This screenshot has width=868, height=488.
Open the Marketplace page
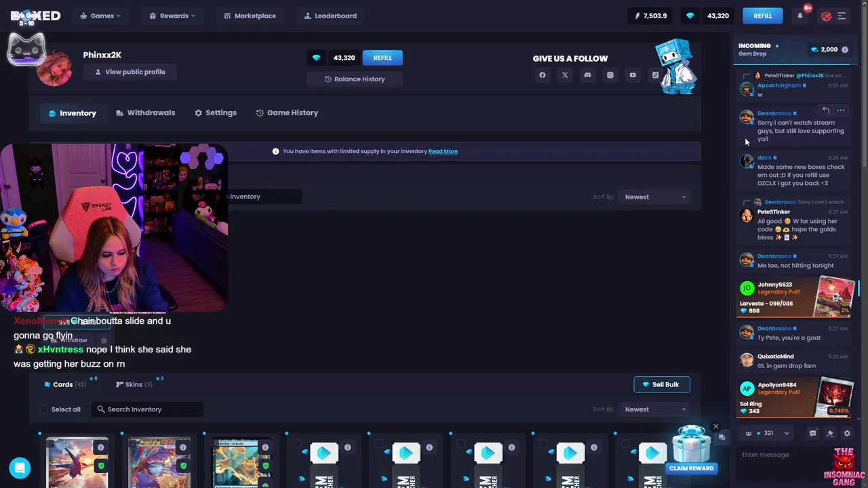click(250, 16)
